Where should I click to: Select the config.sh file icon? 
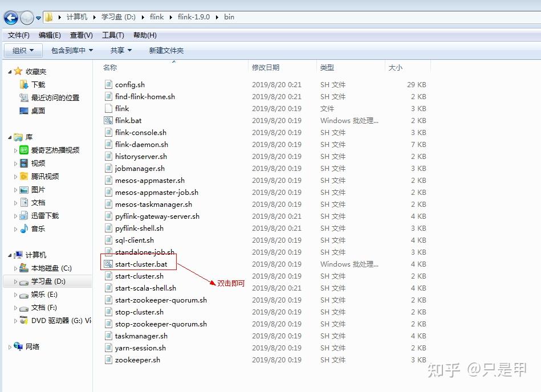(108, 84)
